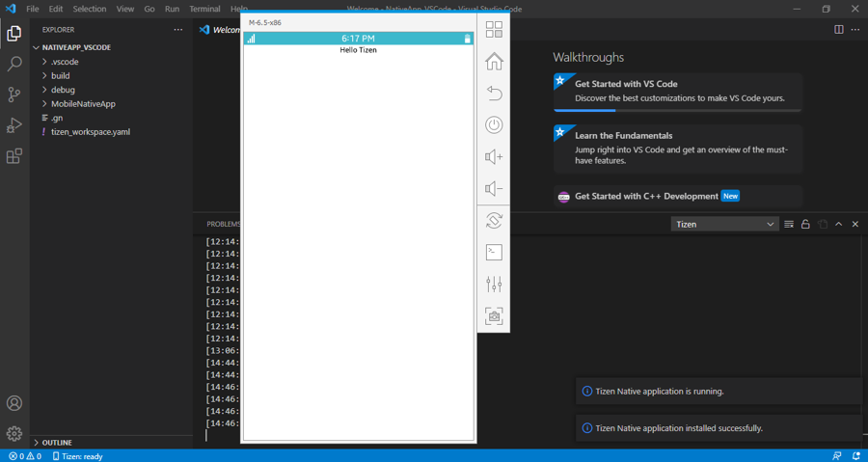Viewport: 868px width, 462px height.
Task: Raise volume with emulator volume up icon
Action: click(x=494, y=157)
